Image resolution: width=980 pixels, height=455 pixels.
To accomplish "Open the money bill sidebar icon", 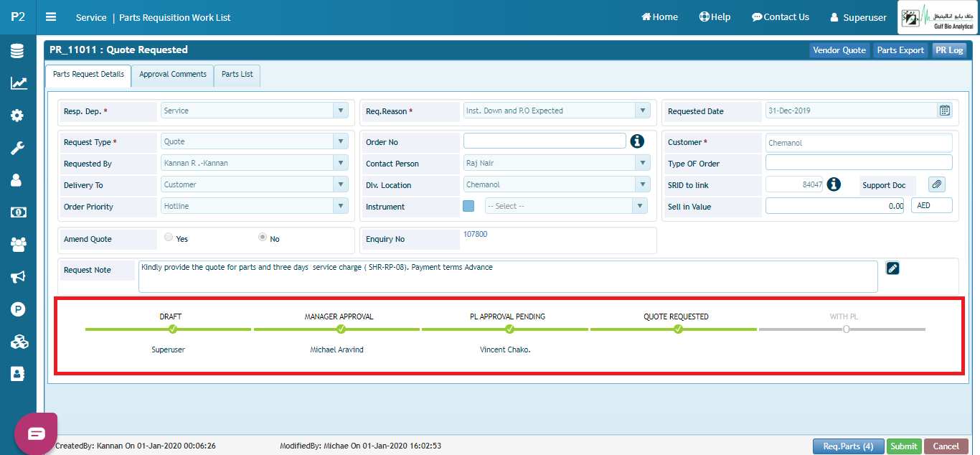I will click(18, 212).
